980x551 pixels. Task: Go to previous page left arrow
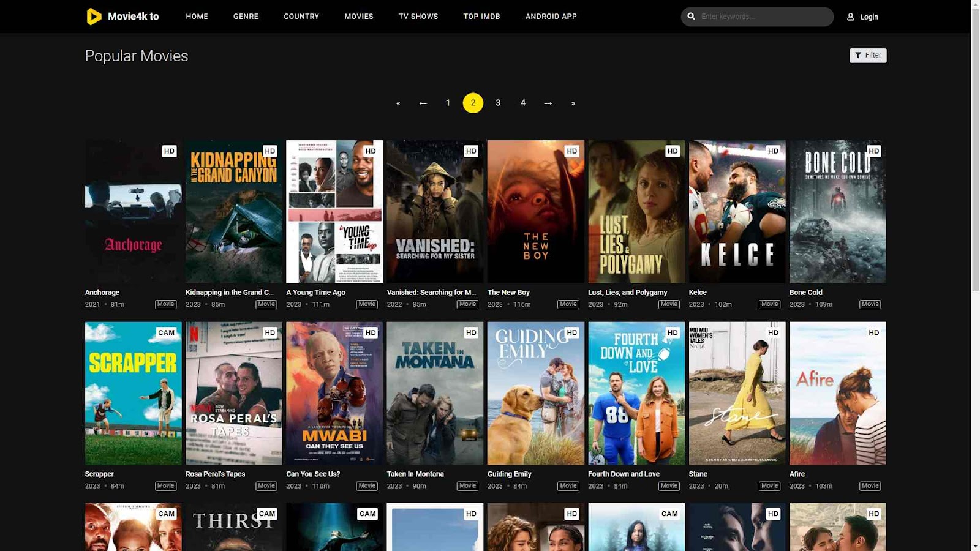(x=423, y=103)
